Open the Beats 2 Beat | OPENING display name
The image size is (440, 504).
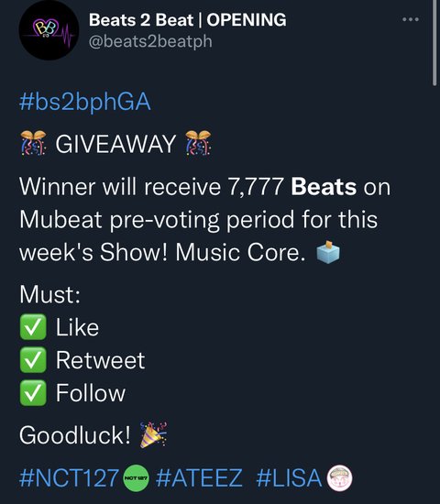pyautogui.click(x=188, y=20)
